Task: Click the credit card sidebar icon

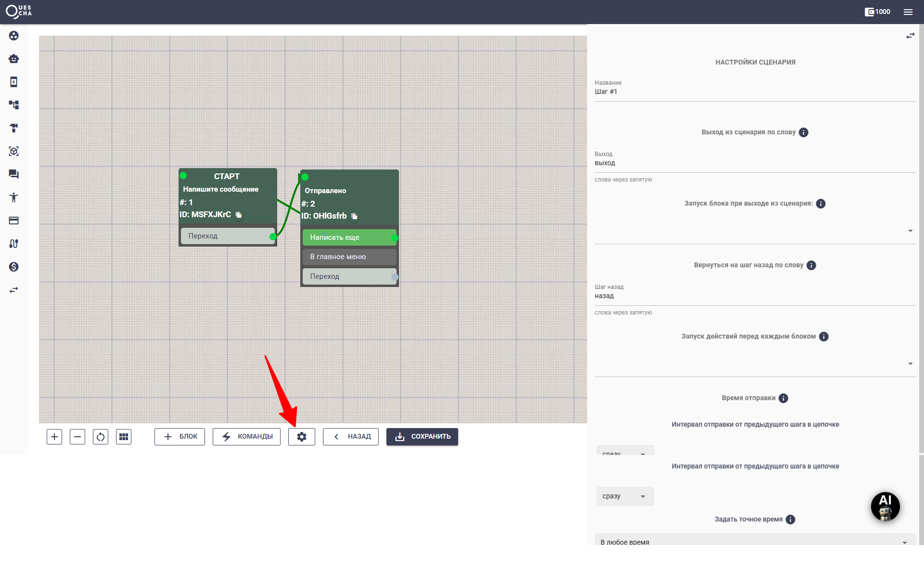Action: point(13,221)
